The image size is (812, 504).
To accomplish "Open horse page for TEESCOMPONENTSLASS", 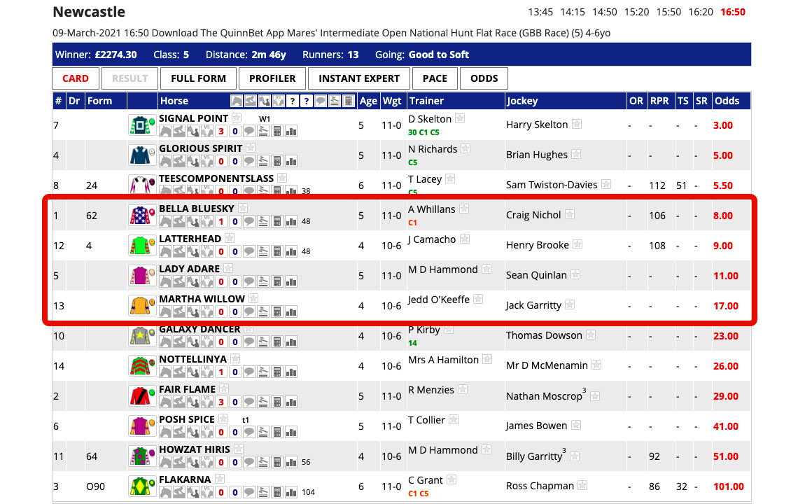I will 216,178.
